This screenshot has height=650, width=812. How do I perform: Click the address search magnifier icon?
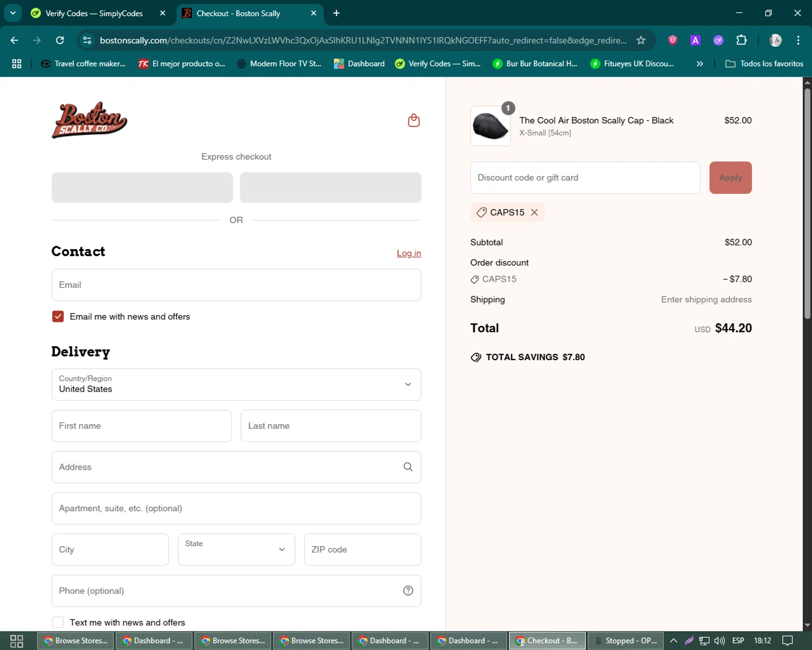click(408, 467)
